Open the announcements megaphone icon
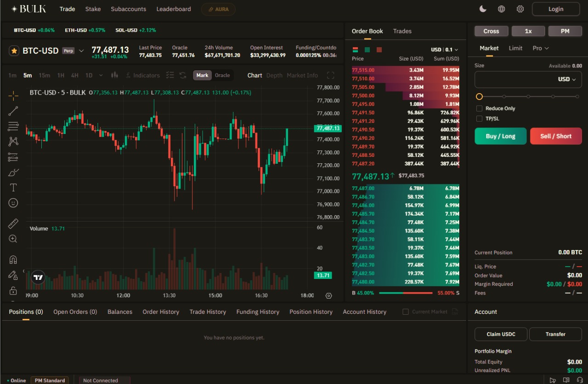 pyautogui.click(x=553, y=380)
